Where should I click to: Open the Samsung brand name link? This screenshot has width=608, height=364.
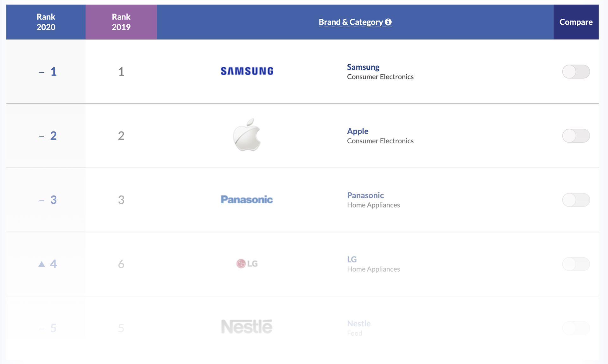tap(363, 67)
